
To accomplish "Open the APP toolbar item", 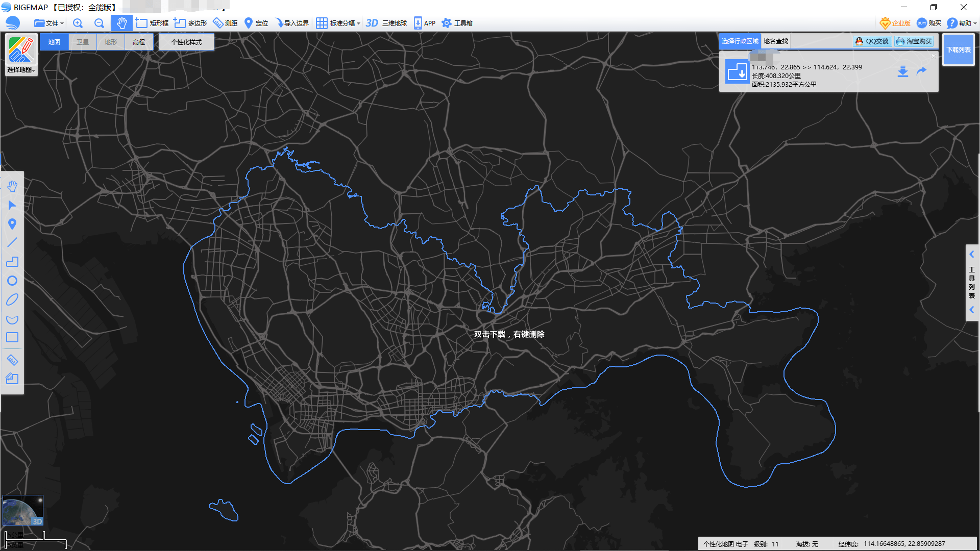I will coord(425,23).
